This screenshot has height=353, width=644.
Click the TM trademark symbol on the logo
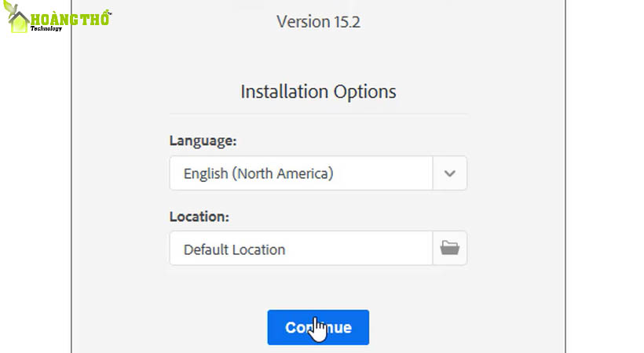click(x=108, y=13)
